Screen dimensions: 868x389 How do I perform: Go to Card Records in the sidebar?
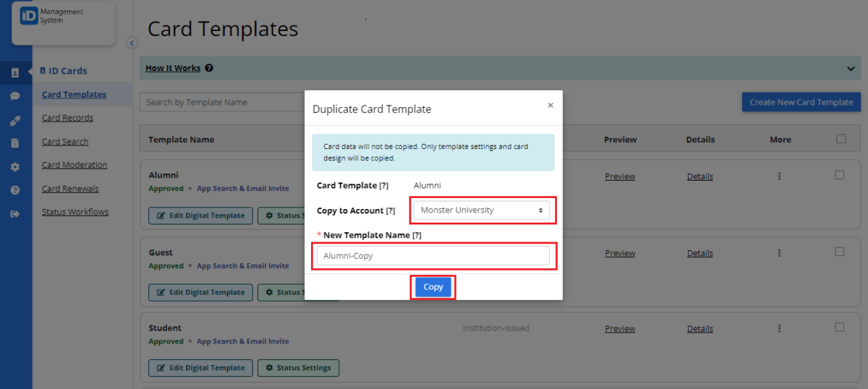coord(67,118)
